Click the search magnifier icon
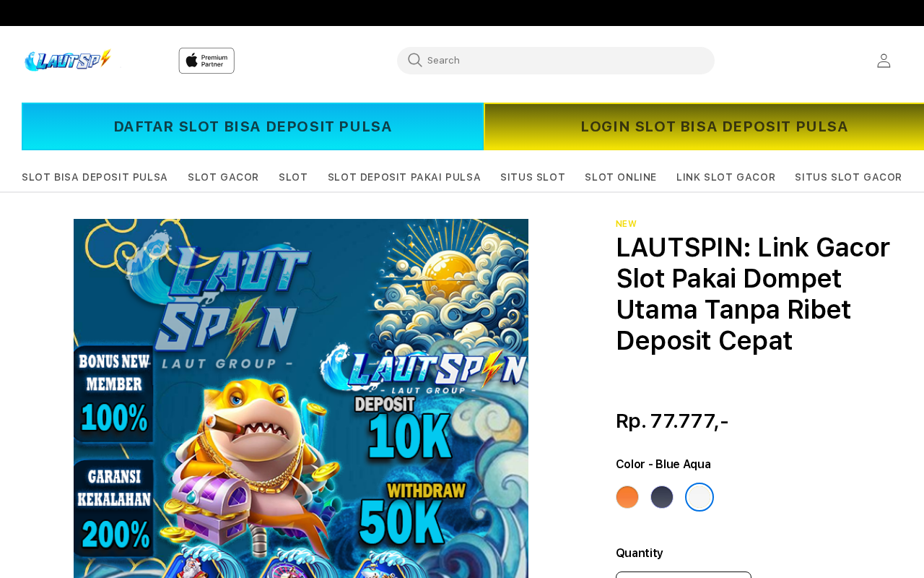Screen dimensions: 924x578 [x=414, y=61]
